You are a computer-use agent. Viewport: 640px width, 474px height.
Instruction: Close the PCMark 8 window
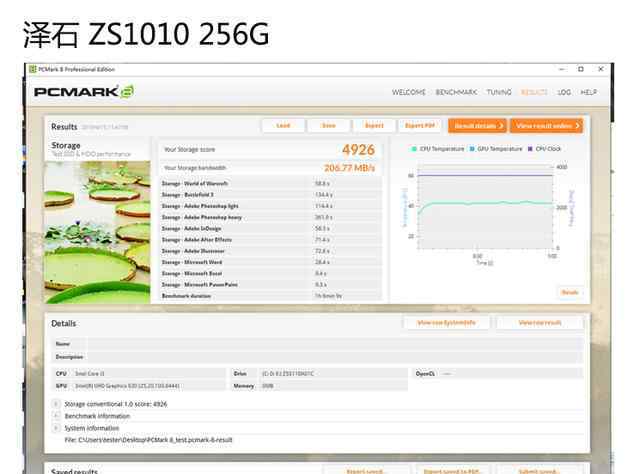601,69
